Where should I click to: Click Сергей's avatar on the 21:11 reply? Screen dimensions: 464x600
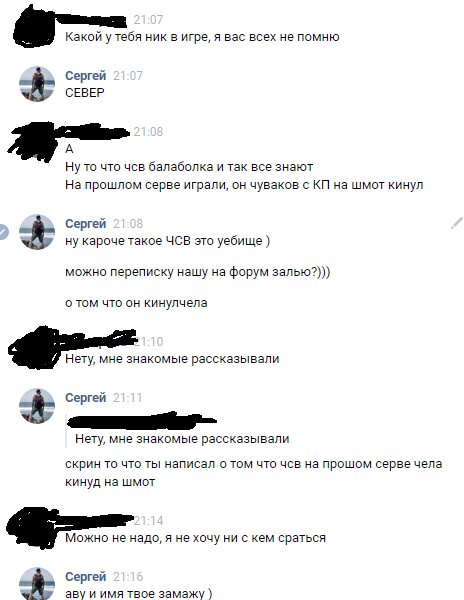37,406
